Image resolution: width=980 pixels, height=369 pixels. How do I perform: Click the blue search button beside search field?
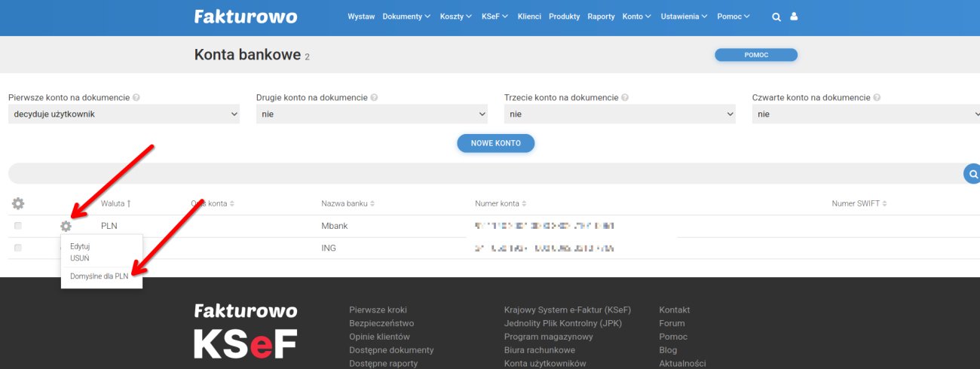click(x=972, y=174)
